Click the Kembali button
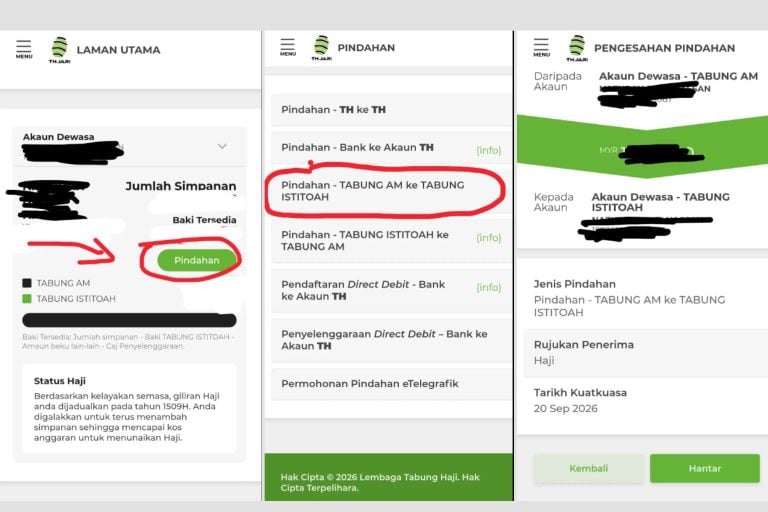768x512 pixels. pyautogui.click(x=588, y=468)
